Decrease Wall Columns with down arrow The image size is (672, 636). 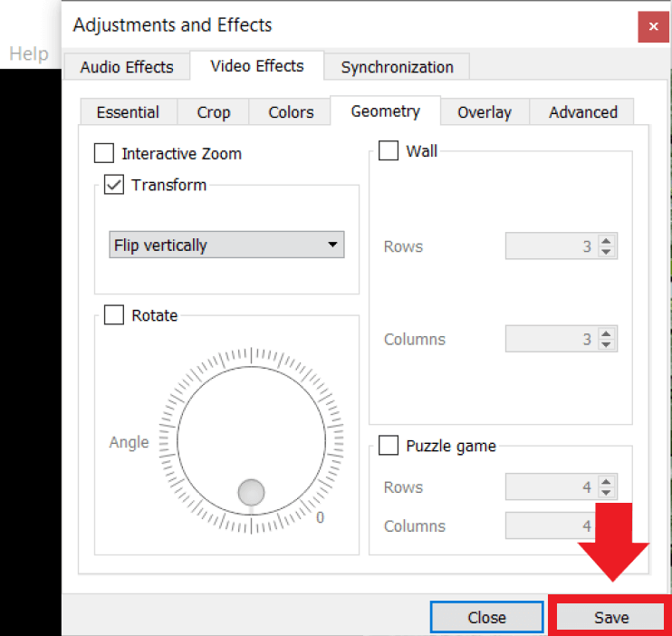pyautogui.click(x=607, y=345)
